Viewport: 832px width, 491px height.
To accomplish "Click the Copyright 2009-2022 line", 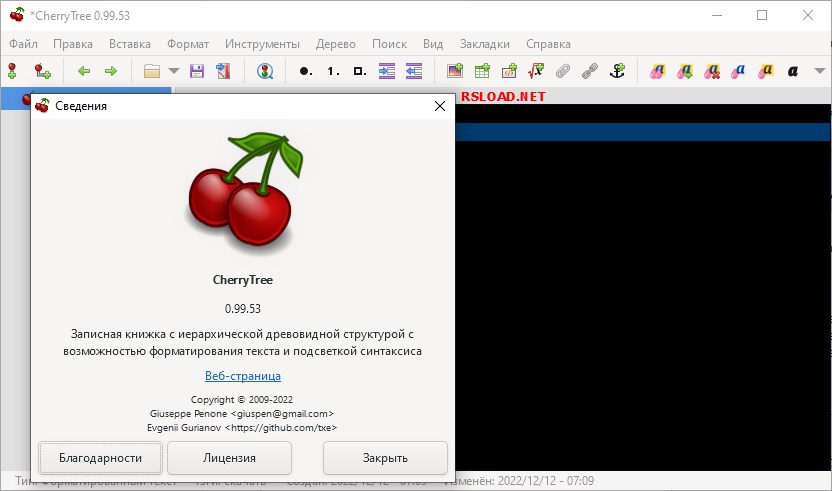I will [x=242, y=399].
